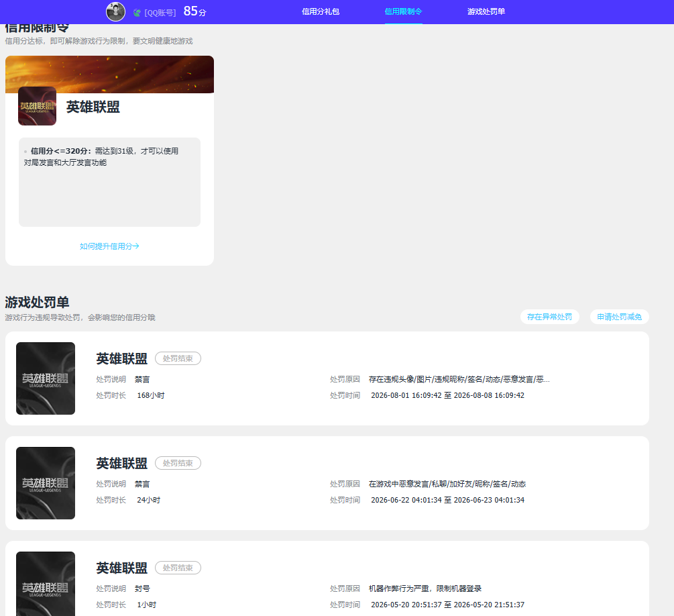Click 处罚结束 badge on 24小时 penalty
Viewport: 674px width, 616px height.
tap(178, 463)
